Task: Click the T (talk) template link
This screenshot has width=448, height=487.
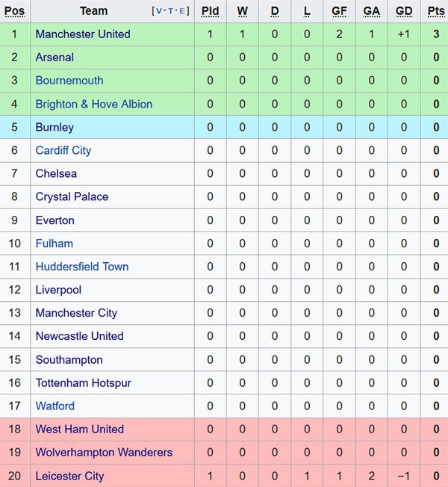Action: click(171, 12)
